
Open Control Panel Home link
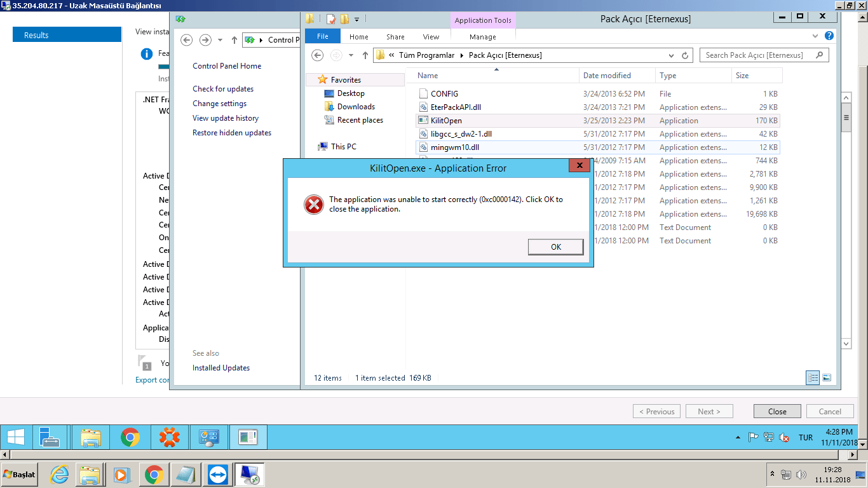pos(227,66)
